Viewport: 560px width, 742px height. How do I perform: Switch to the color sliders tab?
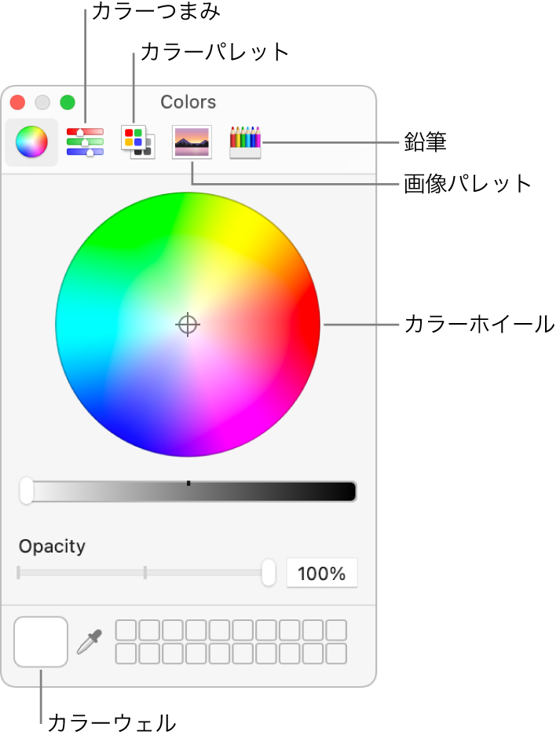pyautogui.click(x=85, y=141)
